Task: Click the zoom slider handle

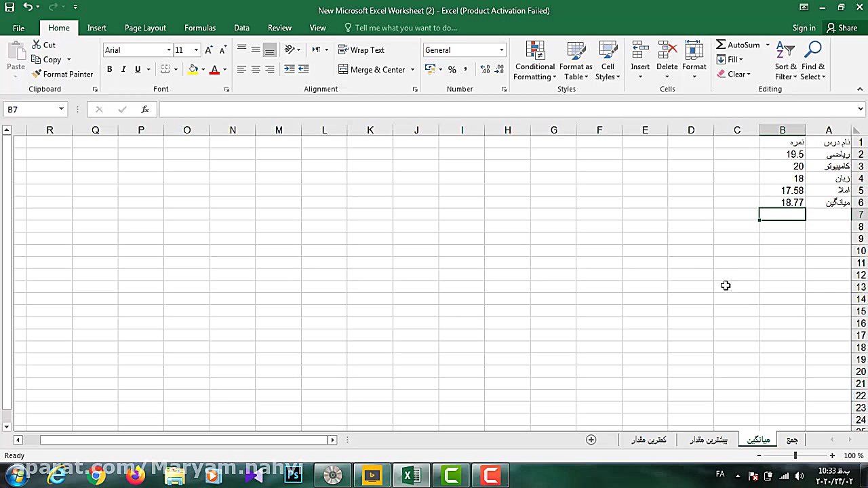Action: [795, 456]
